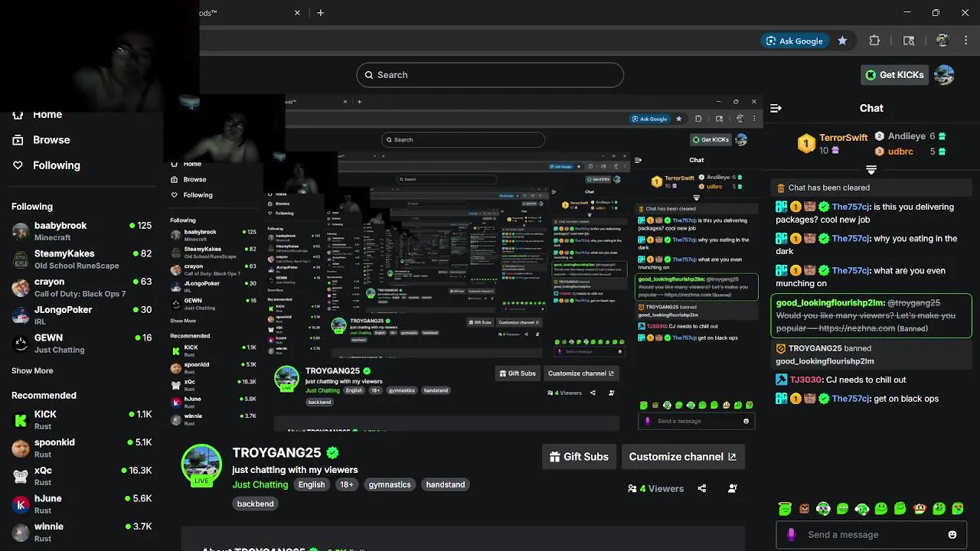The image size is (980, 551).
Task: Open the emoji picker in chat input
Action: [x=952, y=535]
